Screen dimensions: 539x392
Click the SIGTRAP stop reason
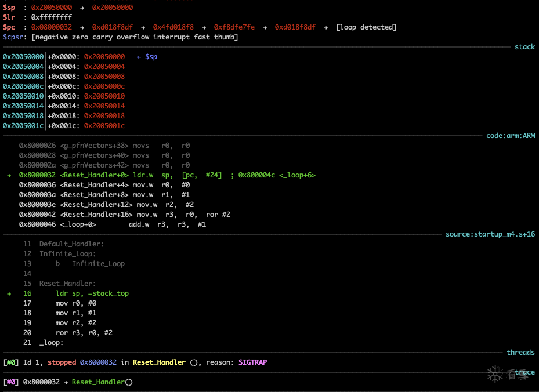pos(252,362)
